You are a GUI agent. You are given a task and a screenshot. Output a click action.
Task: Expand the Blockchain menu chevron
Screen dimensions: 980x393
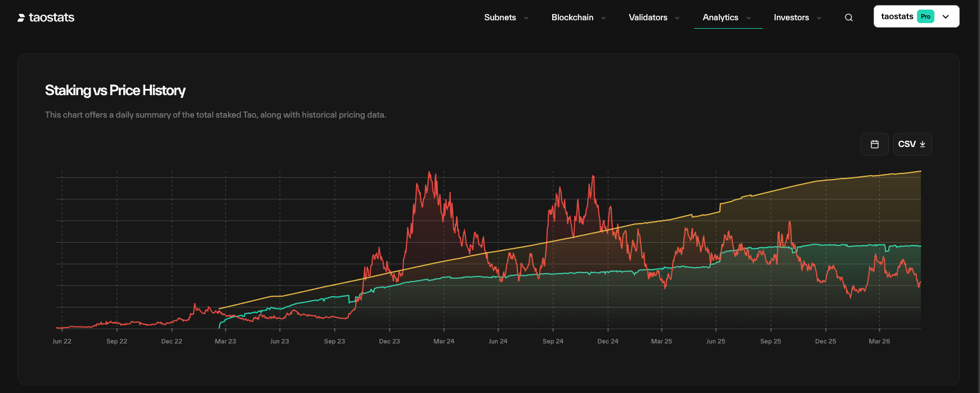[x=603, y=18]
